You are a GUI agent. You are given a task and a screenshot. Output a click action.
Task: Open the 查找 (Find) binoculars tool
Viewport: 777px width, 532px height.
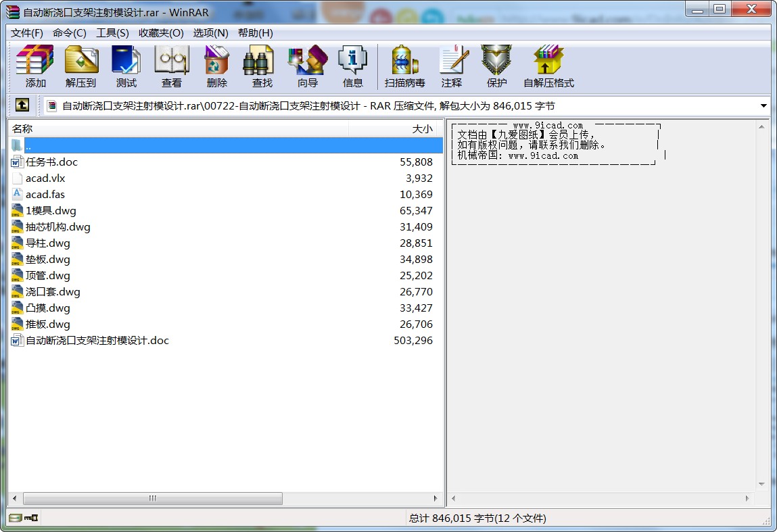[x=262, y=67]
